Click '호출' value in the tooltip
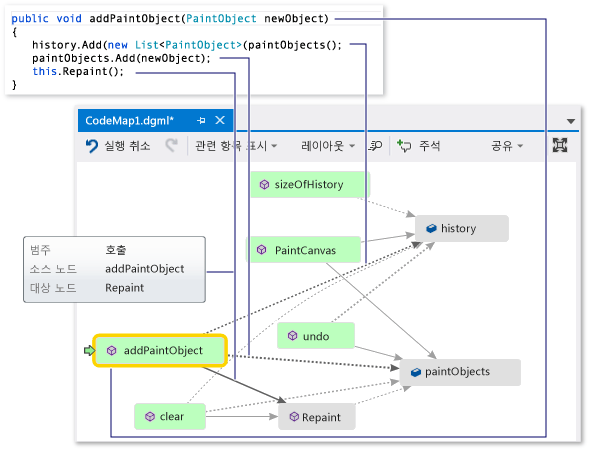This screenshot has height=450, width=589. pos(116,250)
